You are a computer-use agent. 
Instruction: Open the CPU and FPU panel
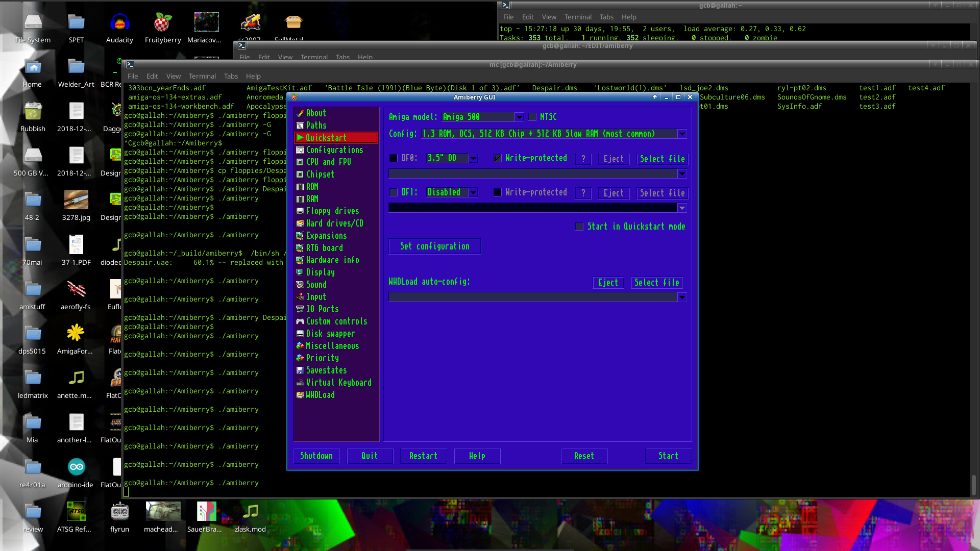[336, 162]
